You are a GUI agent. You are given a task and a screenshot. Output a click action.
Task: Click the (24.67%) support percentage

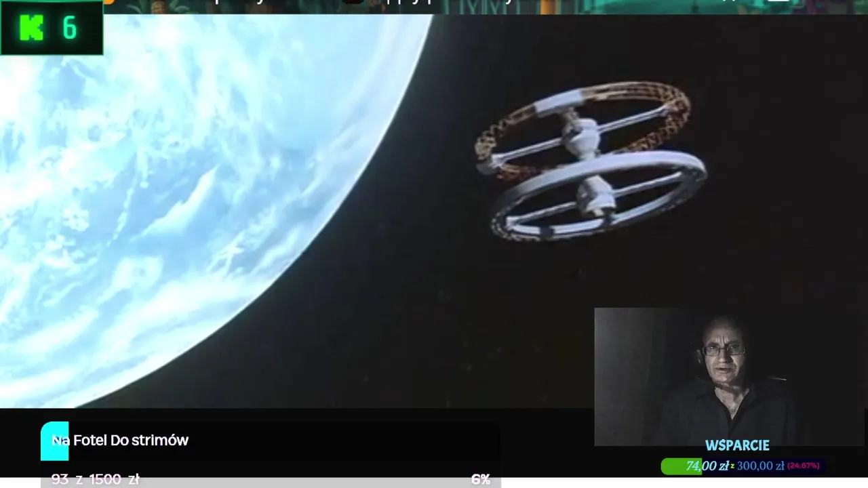point(804,466)
